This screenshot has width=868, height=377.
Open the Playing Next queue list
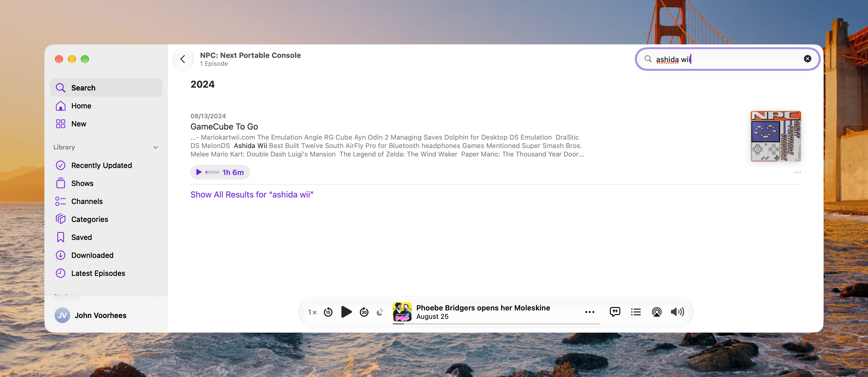[636, 312]
